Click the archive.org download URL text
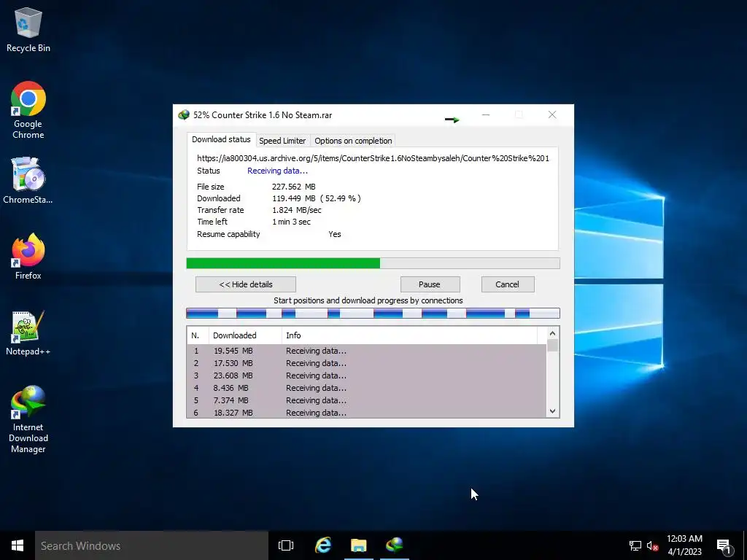The height and width of the screenshot is (560, 747). [373, 158]
